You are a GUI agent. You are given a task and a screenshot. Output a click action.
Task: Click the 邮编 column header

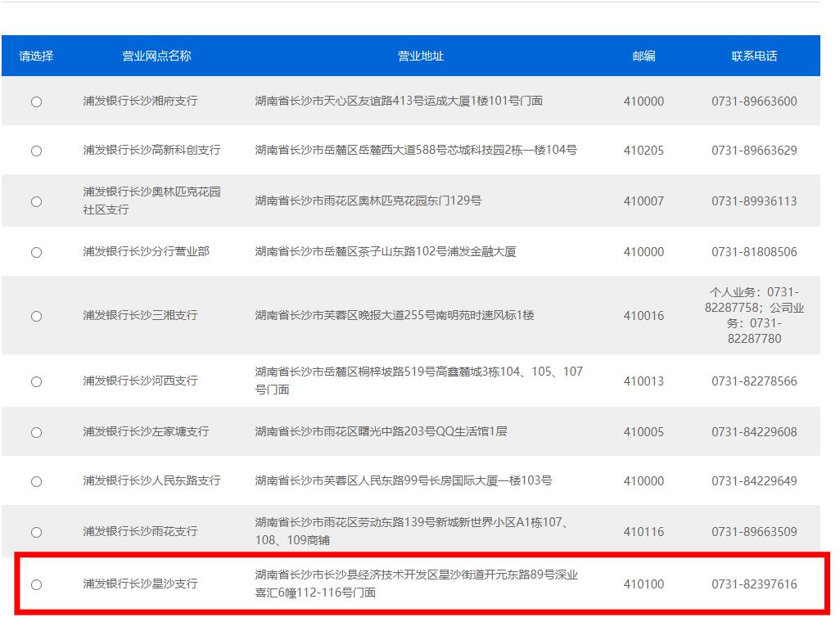pyautogui.click(x=644, y=56)
